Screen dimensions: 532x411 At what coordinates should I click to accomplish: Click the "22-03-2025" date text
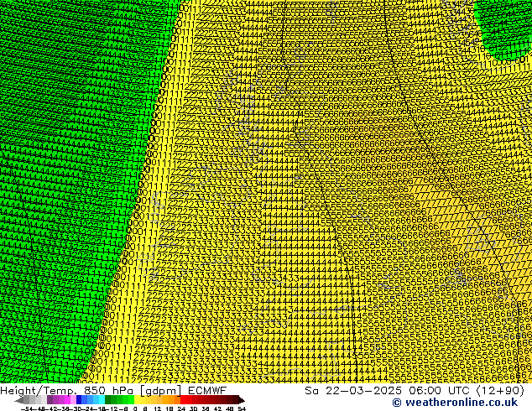[363, 391]
